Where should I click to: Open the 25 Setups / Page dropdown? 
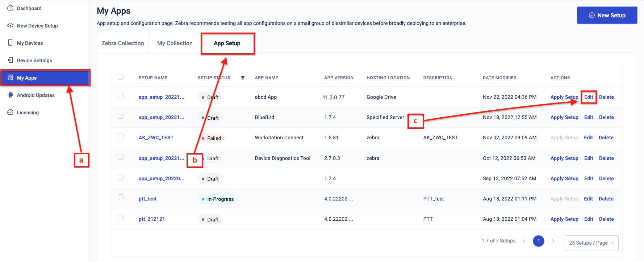point(591,243)
